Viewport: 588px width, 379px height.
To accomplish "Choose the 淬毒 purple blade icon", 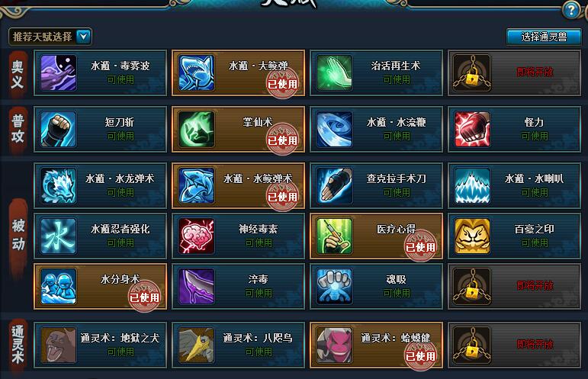I will (197, 287).
